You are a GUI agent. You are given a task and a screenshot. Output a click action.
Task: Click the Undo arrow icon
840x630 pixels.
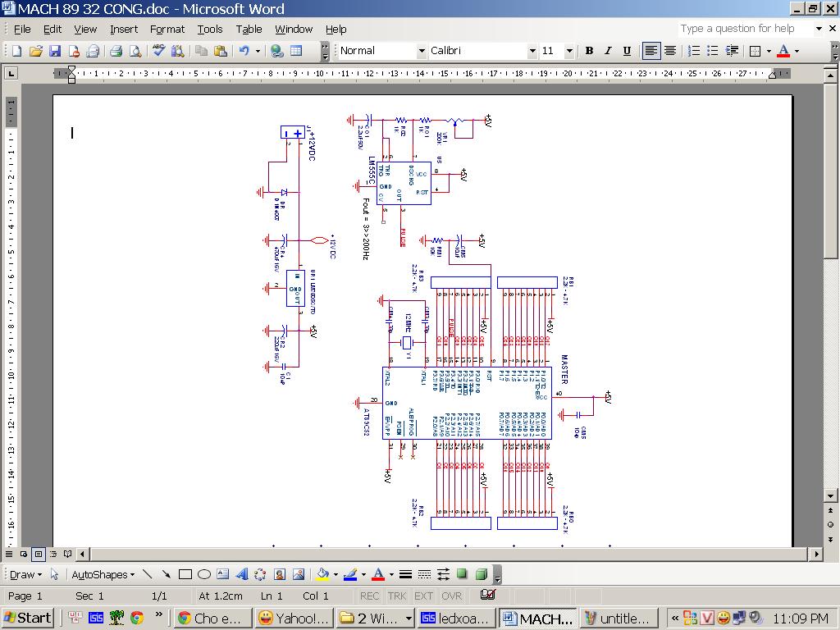click(244, 51)
